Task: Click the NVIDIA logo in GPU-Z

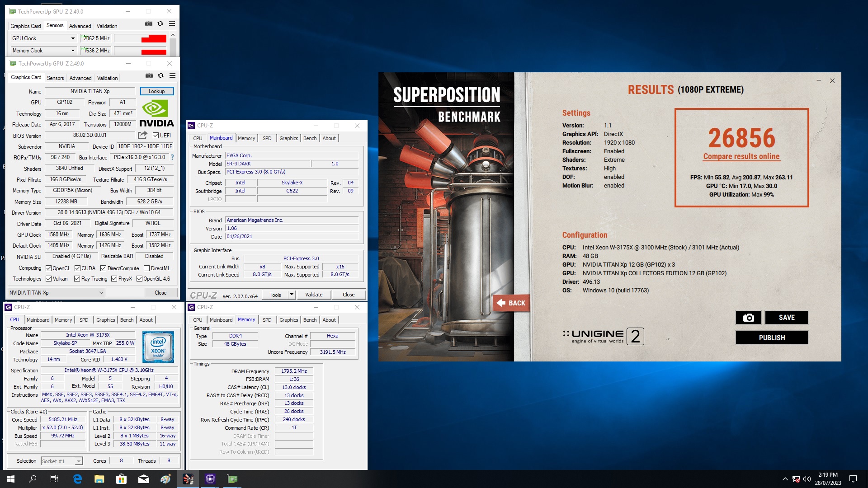Action: point(156,113)
